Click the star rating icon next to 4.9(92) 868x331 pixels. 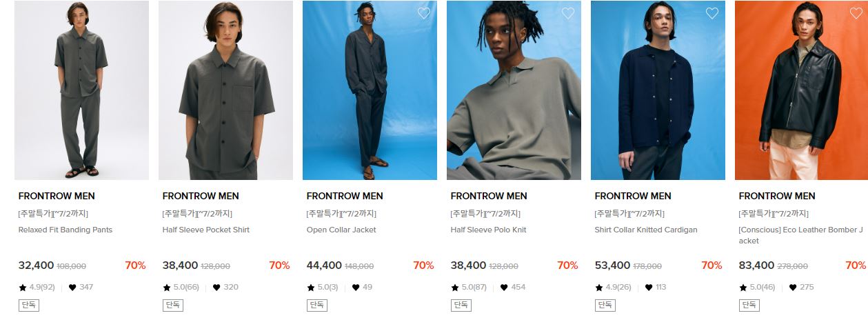pos(23,288)
